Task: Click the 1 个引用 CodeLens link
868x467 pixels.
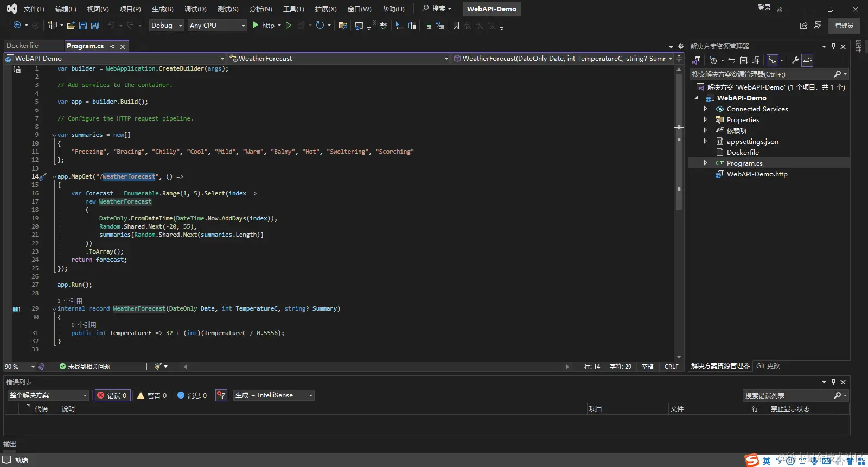Action: [x=70, y=301]
